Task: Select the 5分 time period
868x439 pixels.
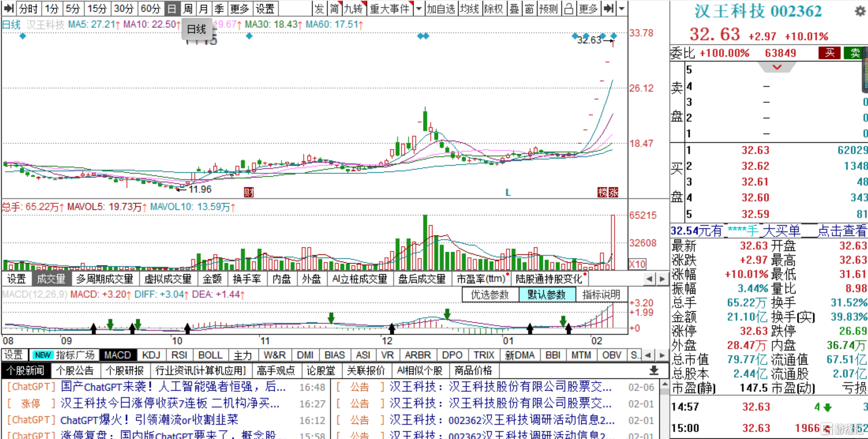Action: pos(73,8)
